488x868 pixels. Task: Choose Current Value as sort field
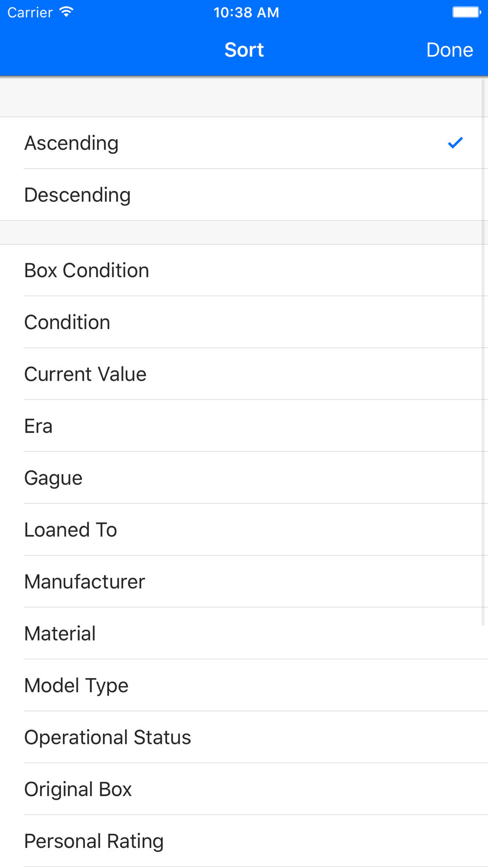pyautogui.click(x=244, y=374)
